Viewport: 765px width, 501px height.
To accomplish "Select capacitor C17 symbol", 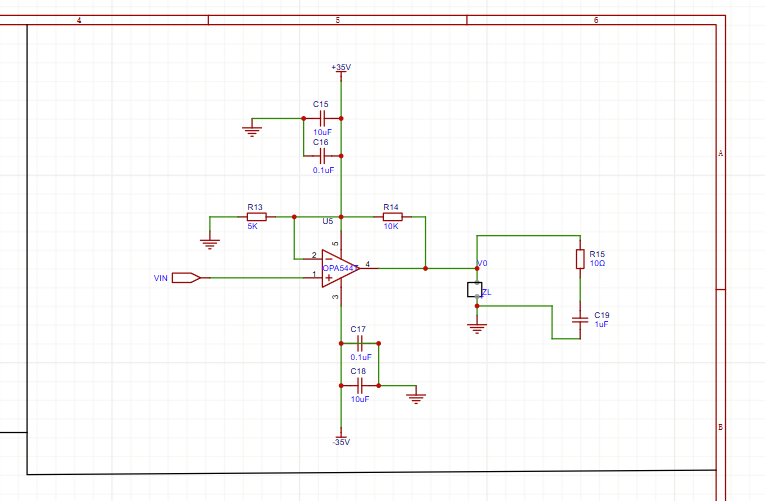I will (360, 343).
